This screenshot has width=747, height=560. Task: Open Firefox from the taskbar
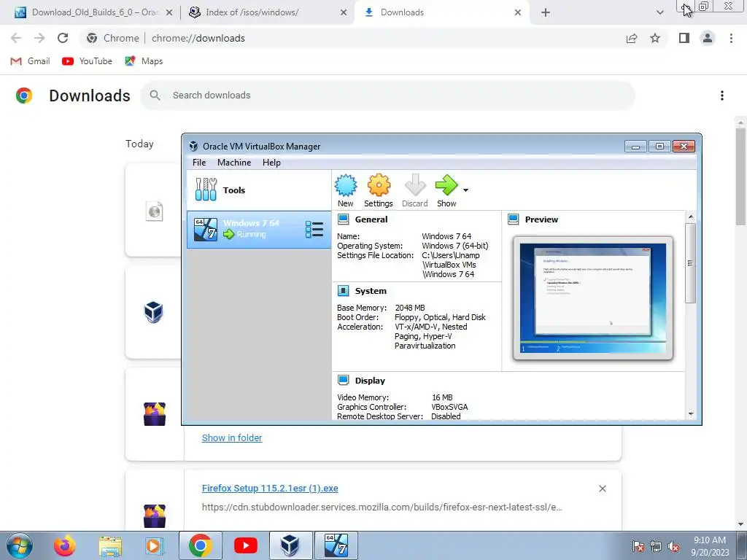click(65, 545)
